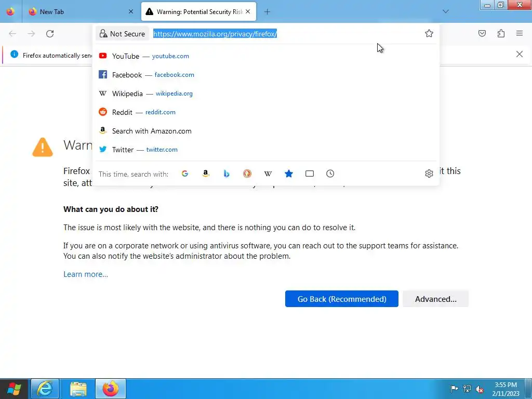Image resolution: width=532 pixels, height=399 pixels.
Task: Click the Not Secure lock indicator
Action: tap(122, 34)
